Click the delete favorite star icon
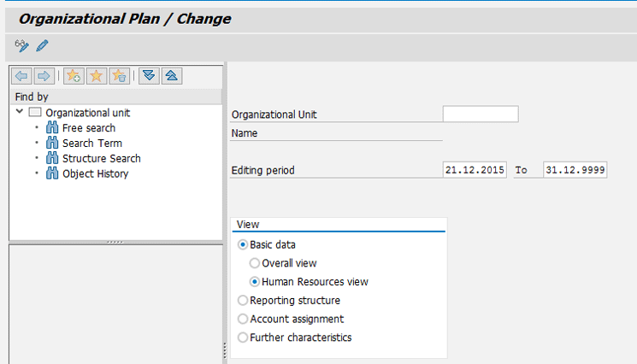Screen dimensions: 637x364 [x=119, y=76]
